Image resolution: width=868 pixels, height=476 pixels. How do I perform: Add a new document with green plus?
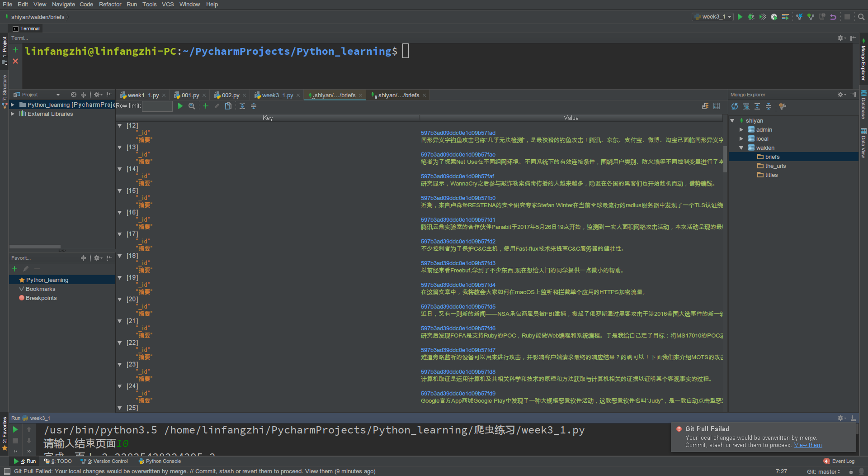click(206, 106)
